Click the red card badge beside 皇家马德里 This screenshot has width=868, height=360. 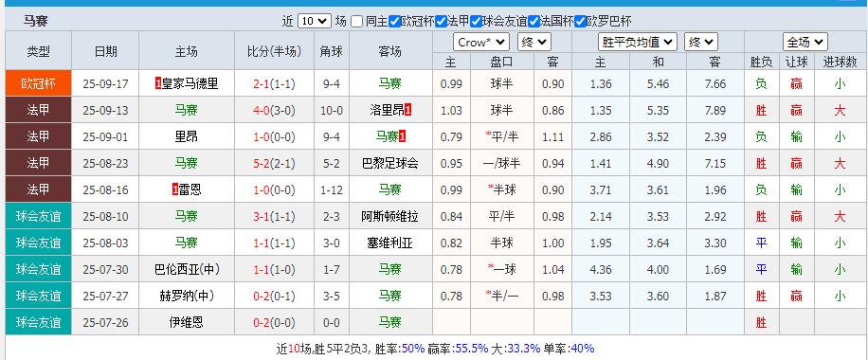pos(159,83)
